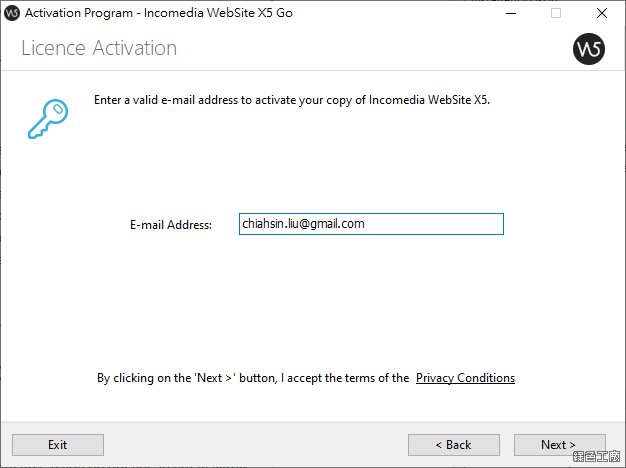Proceed with the Next > button
This screenshot has height=468, width=626.
(x=560, y=445)
